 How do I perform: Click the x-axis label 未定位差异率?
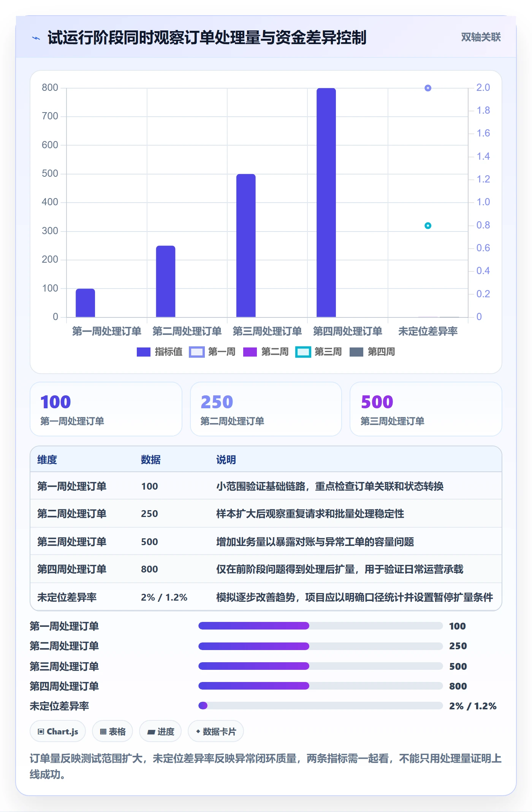coord(428,331)
